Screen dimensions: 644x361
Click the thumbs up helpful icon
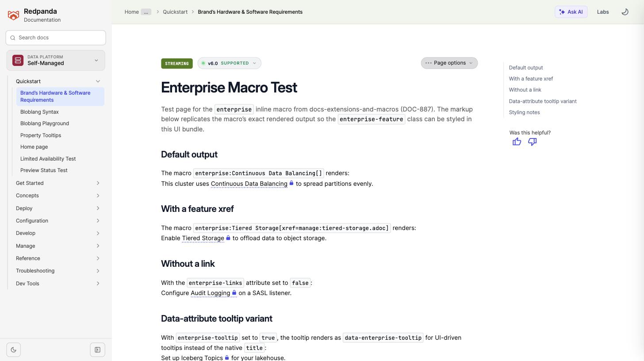tap(517, 142)
